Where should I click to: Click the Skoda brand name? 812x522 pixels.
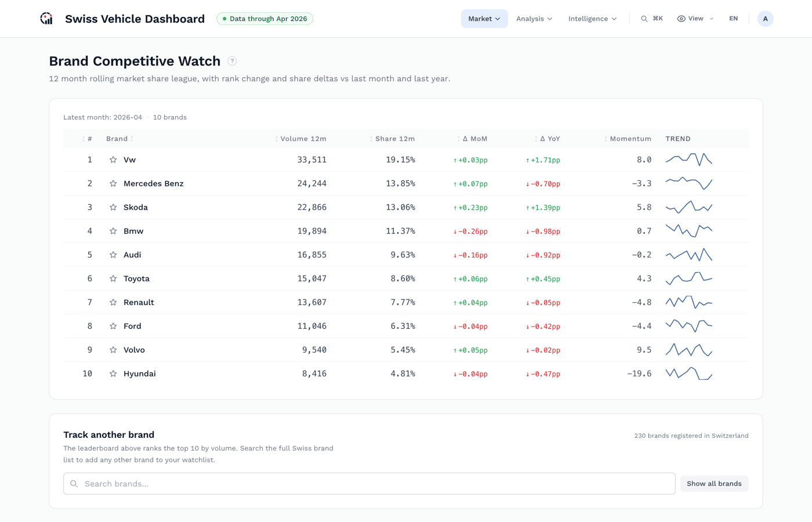tap(136, 207)
